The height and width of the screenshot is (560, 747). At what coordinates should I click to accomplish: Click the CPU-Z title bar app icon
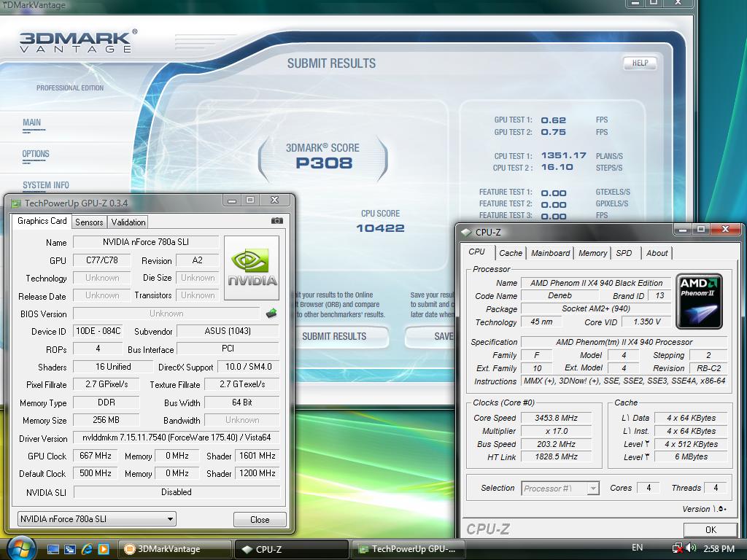[466, 233]
